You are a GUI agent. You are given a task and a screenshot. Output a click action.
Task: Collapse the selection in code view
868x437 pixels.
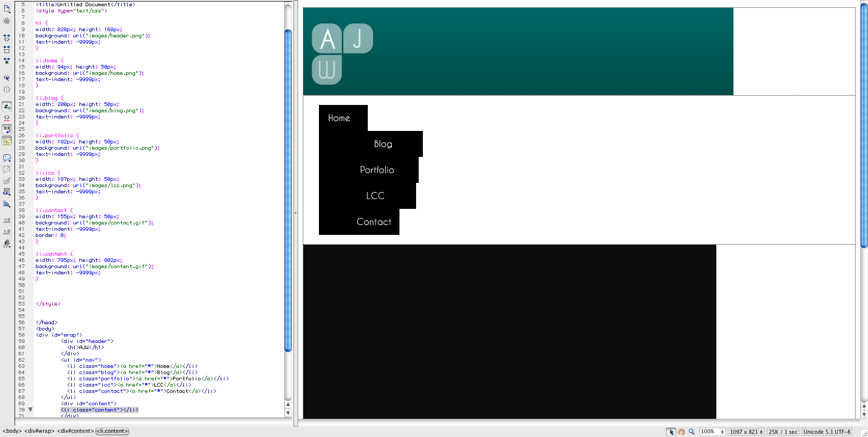pos(7,49)
